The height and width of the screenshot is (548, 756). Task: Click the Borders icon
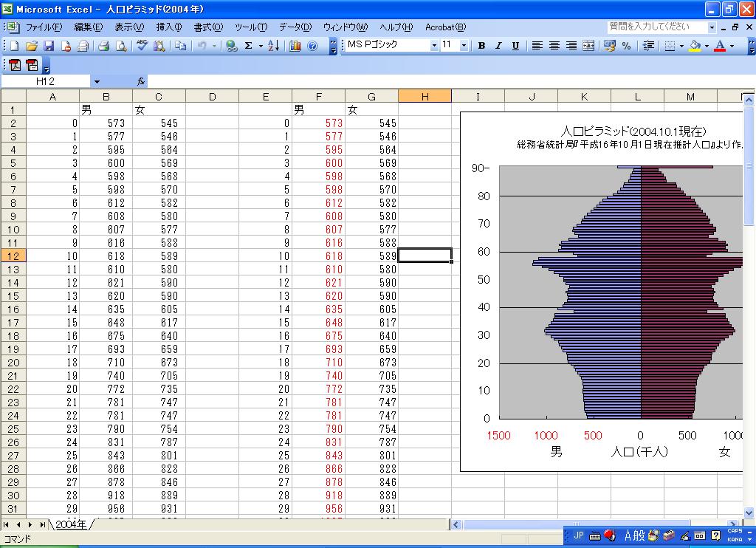pyautogui.click(x=670, y=46)
